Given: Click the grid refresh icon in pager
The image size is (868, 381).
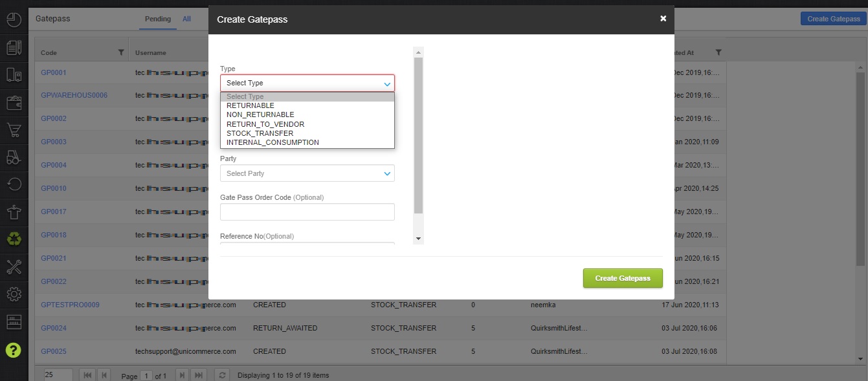Looking at the screenshot, I should pyautogui.click(x=222, y=375).
